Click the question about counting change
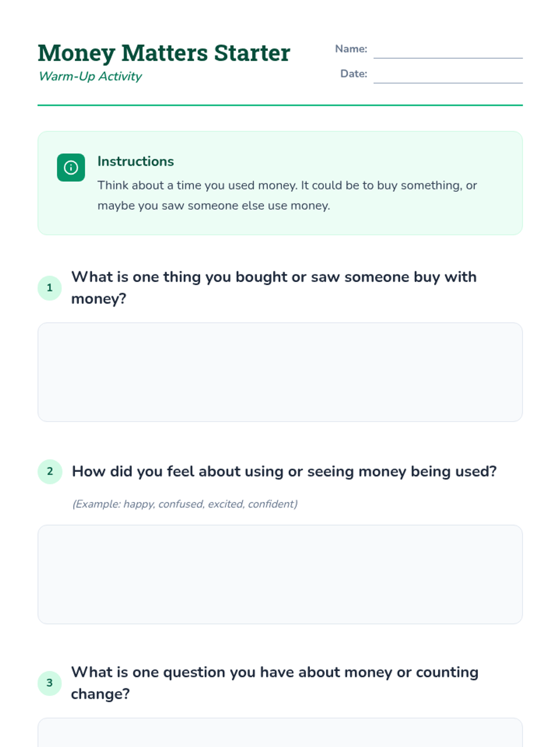560x747 pixels. (274, 683)
